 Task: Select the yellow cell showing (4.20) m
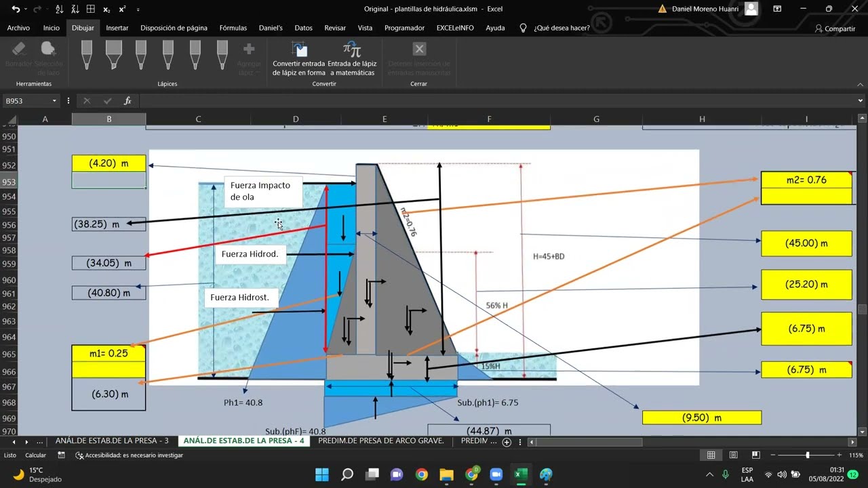(108, 163)
